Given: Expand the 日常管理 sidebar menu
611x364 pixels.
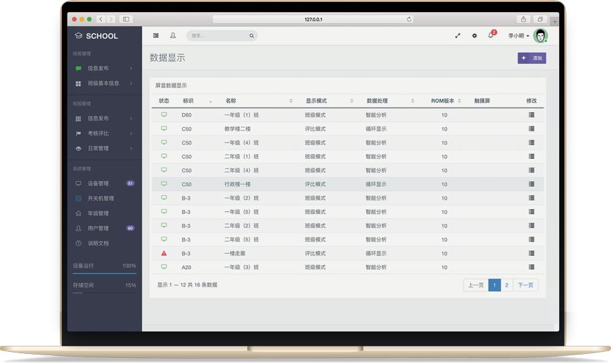Looking at the screenshot, I should click(104, 148).
